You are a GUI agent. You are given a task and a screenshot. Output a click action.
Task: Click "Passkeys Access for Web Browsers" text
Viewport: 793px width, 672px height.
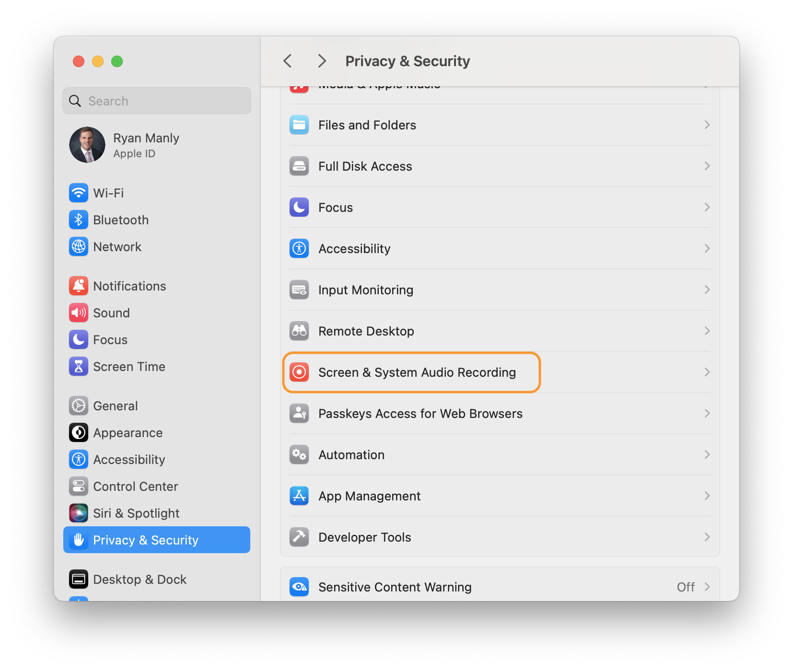point(420,414)
